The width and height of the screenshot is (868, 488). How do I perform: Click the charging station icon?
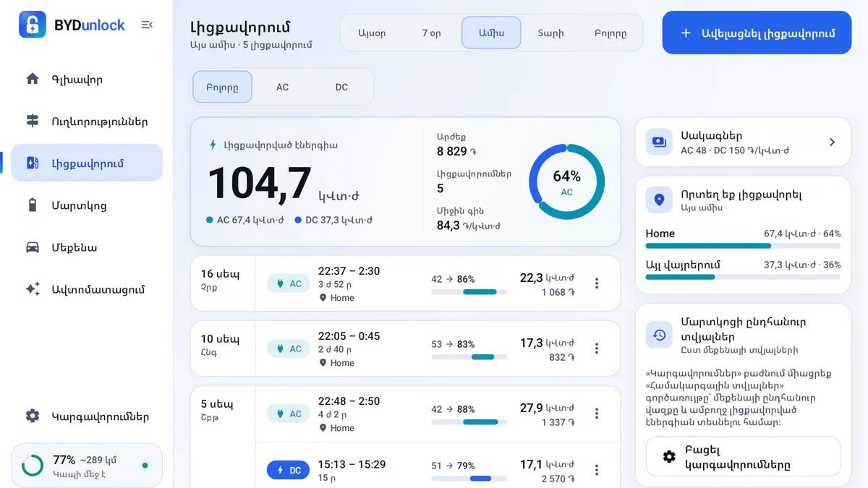click(x=33, y=163)
